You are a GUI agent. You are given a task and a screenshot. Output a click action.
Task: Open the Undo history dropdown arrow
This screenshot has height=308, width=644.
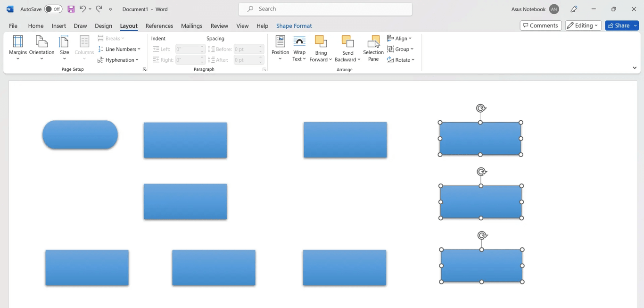coord(90,9)
